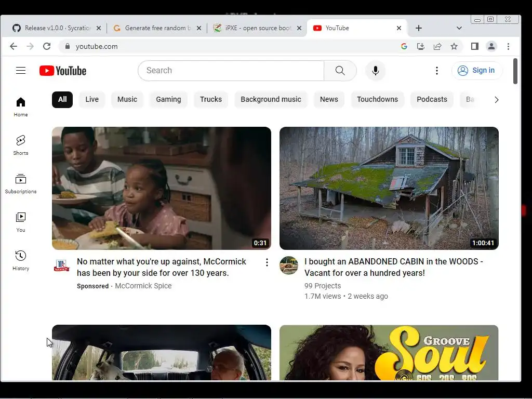Select the Podcasts filter chip
The image size is (532, 399).
432,99
